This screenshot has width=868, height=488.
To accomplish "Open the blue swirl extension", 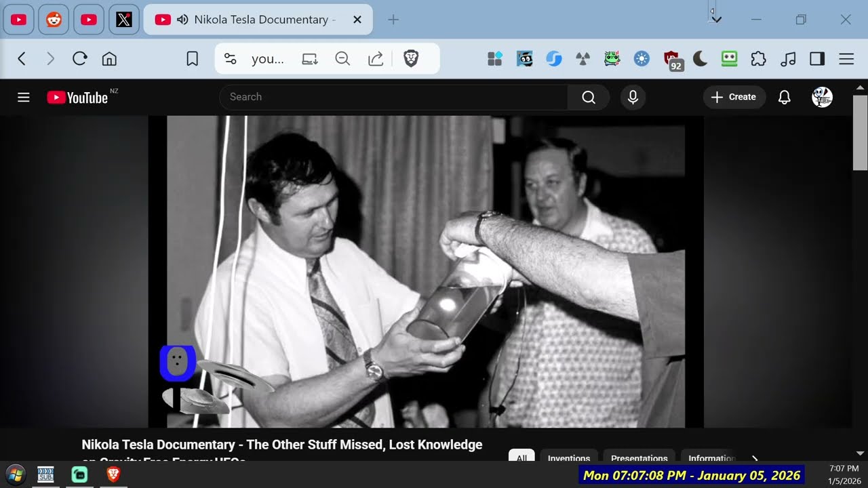I will tap(554, 59).
